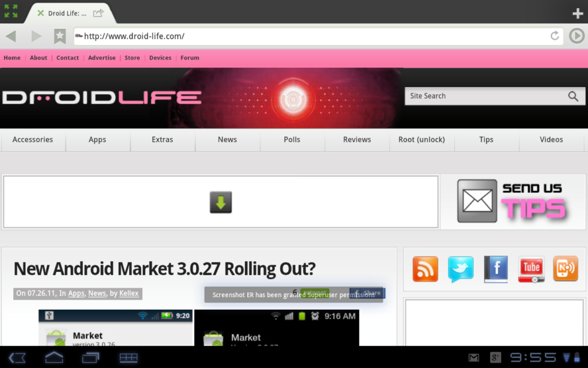Reload the page via refresh icon
588x368 pixels.
(x=555, y=36)
